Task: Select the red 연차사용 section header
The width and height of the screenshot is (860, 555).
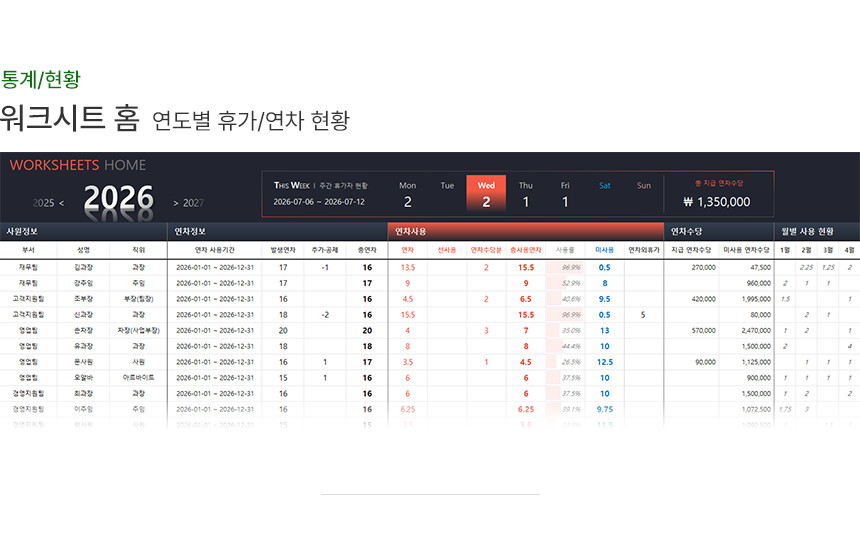Action: click(x=410, y=231)
